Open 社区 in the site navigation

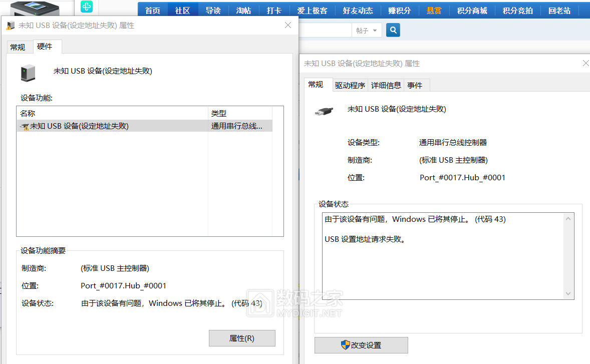[x=182, y=11]
